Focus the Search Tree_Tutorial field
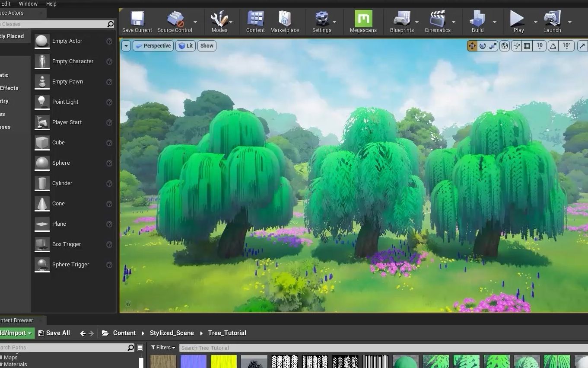Viewport: 588px width, 368px height. pyautogui.click(x=383, y=348)
